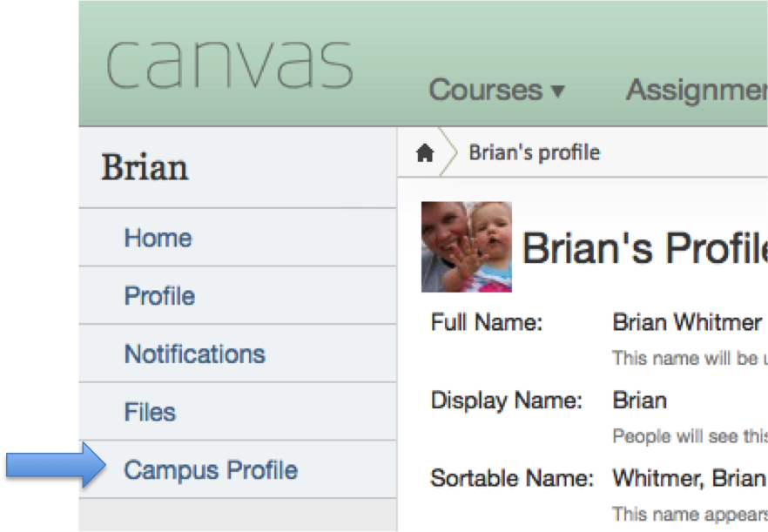The image size is (768, 532).
Task: Click the home icon in breadcrumb
Action: pyautogui.click(x=425, y=153)
